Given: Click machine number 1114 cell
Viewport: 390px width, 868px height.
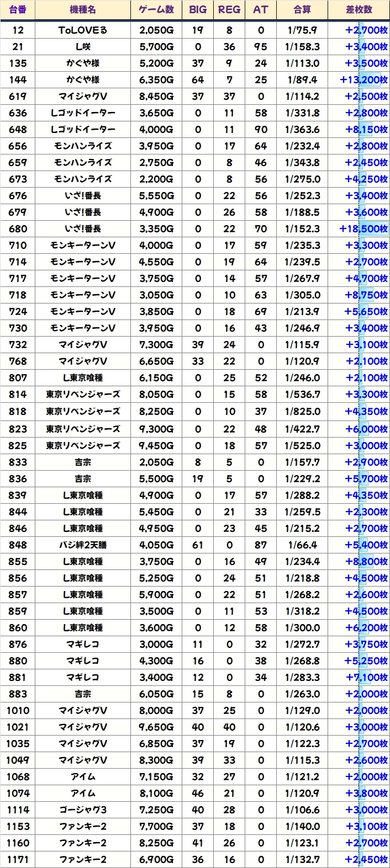Looking at the screenshot, I should click(18, 810).
